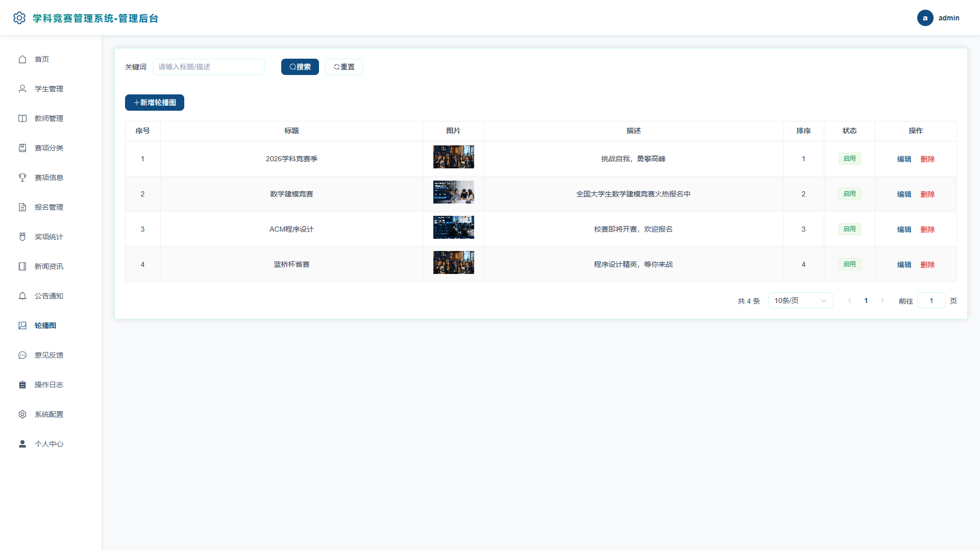Click the 搜索 search button
Image resolution: width=980 pixels, height=551 pixels.
coord(300,67)
